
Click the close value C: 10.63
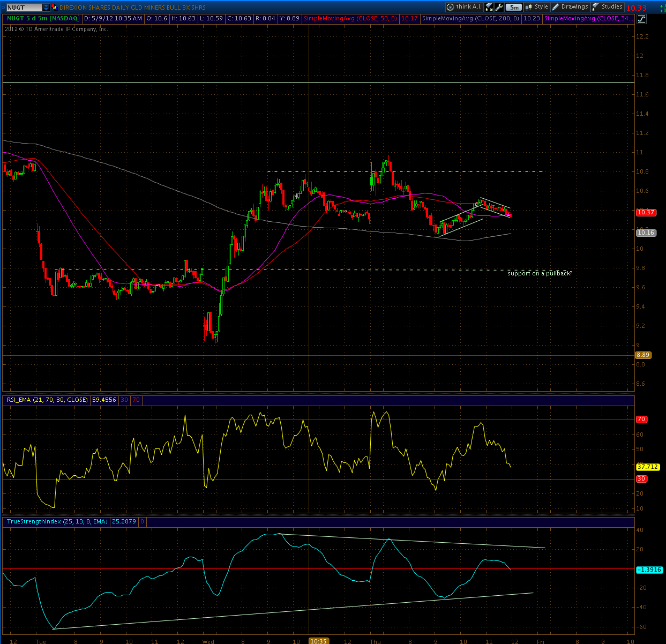pos(239,18)
